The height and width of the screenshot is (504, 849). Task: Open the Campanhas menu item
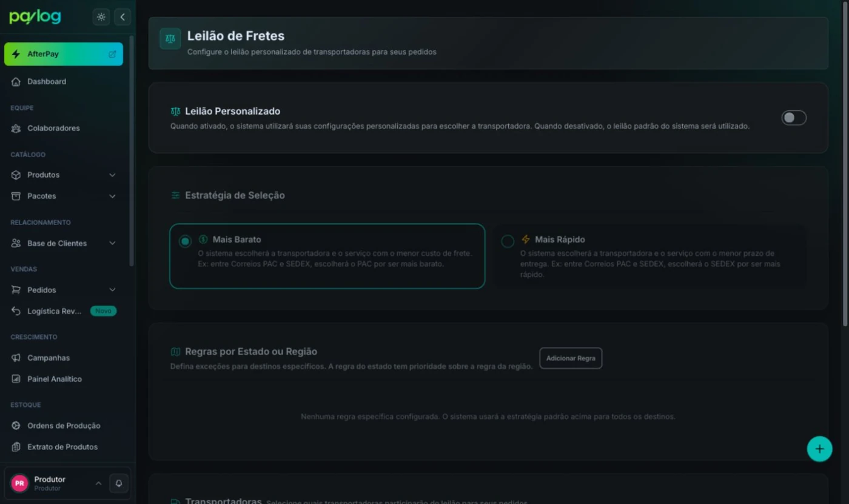(64, 358)
